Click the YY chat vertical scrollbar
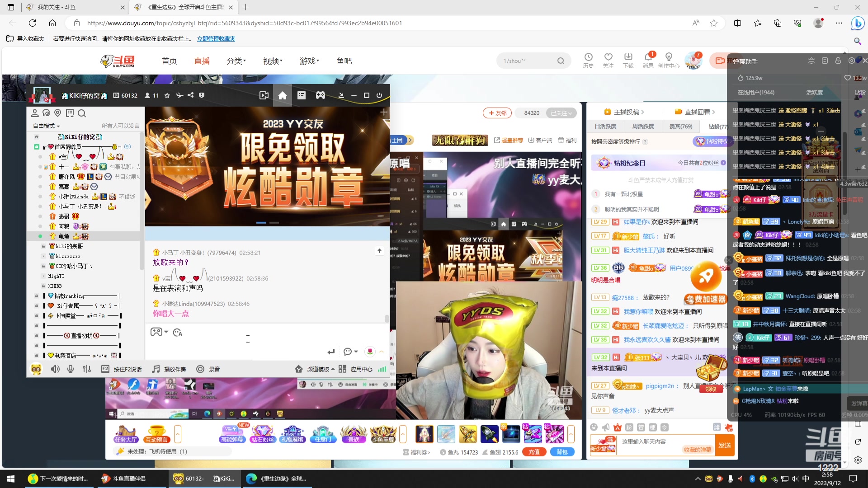The width and height of the screenshot is (868, 488). point(387,319)
